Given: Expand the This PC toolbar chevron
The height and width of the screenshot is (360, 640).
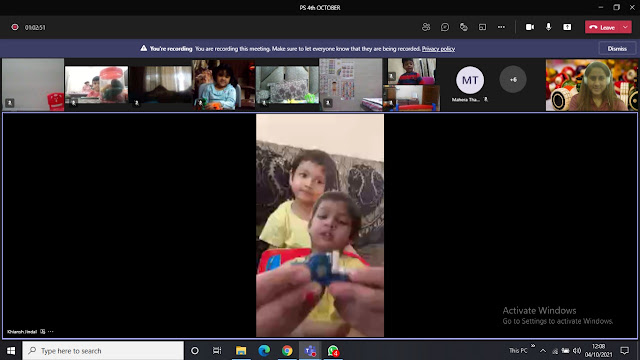Looking at the screenshot, I should tap(533, 346).
